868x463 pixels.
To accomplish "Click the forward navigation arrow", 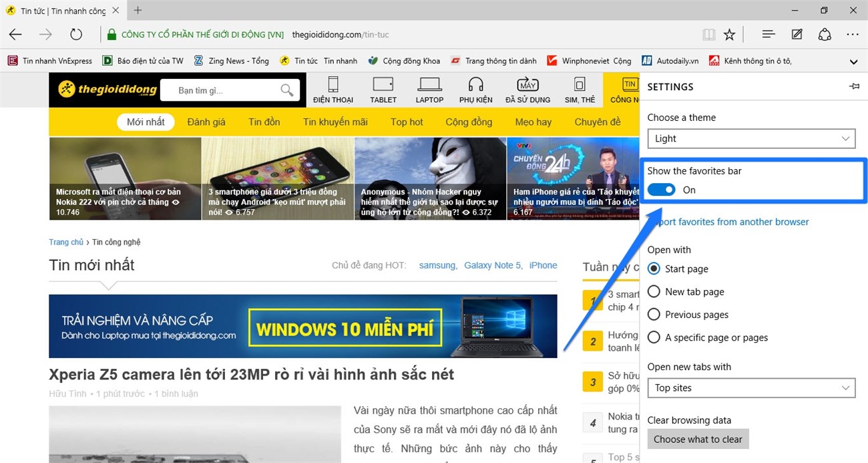I will pyautogui.click(x=45, y=34).
